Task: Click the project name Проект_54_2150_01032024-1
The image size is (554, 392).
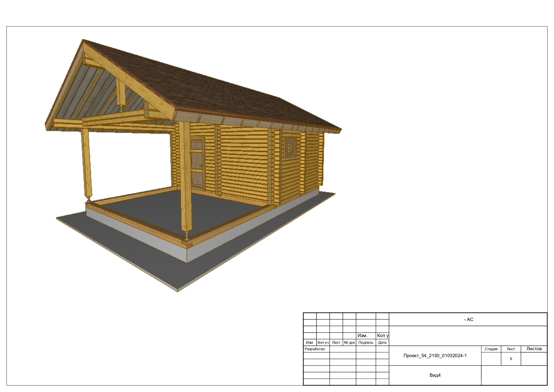Action: click(x=435, y=356)
